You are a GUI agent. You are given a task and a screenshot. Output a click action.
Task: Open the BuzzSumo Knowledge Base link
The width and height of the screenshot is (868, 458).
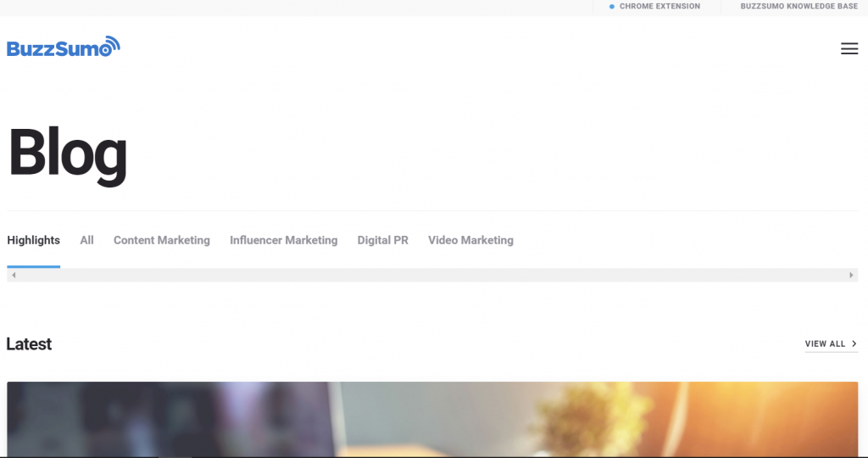[x=798, y=6]
